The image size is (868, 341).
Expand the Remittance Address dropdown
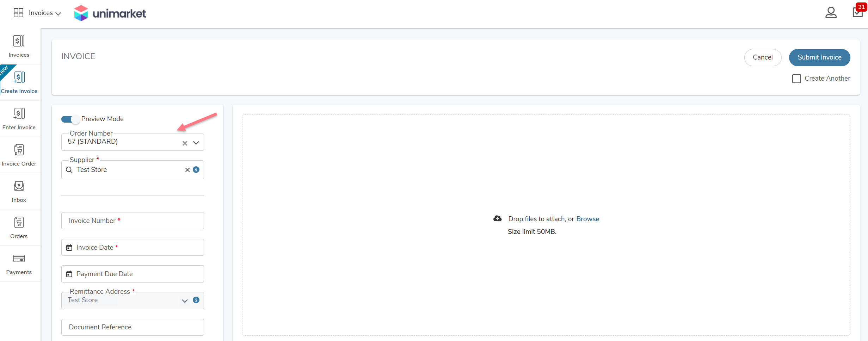point(185,301)
